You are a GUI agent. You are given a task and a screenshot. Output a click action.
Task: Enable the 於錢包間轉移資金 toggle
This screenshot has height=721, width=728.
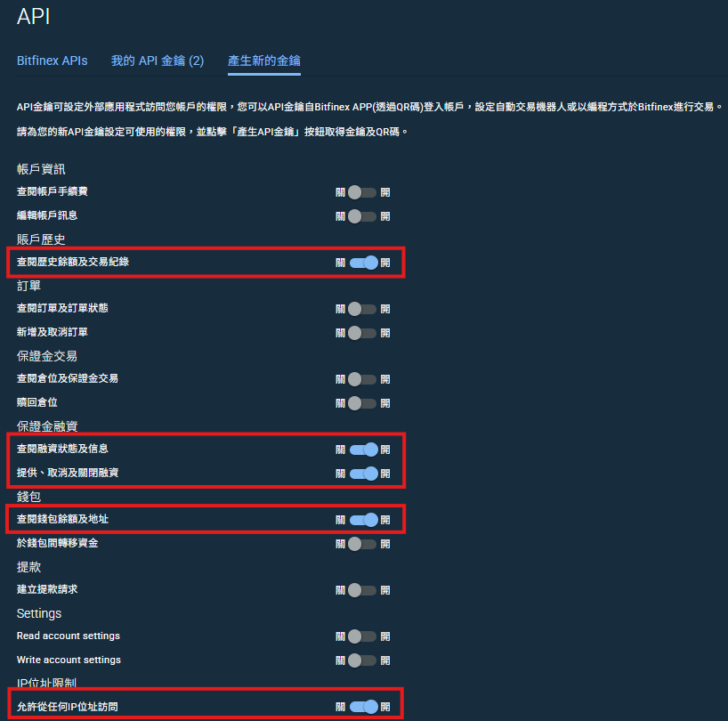[363, 543]
